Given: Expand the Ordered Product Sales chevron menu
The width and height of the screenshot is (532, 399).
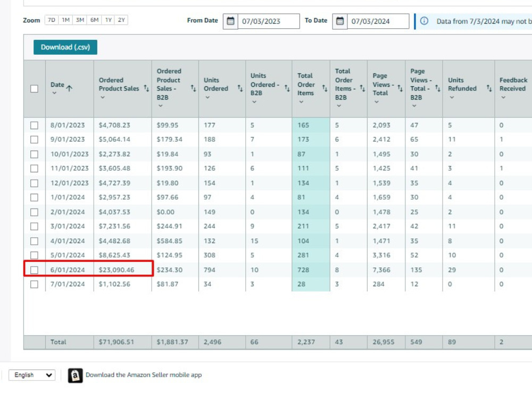Looking at the screenshot, I should point(103,97).
